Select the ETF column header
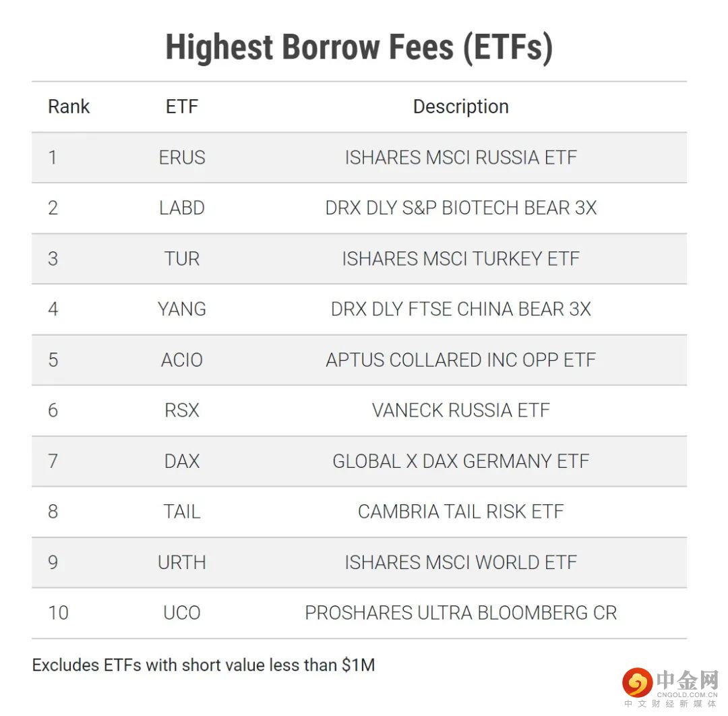 182,107
